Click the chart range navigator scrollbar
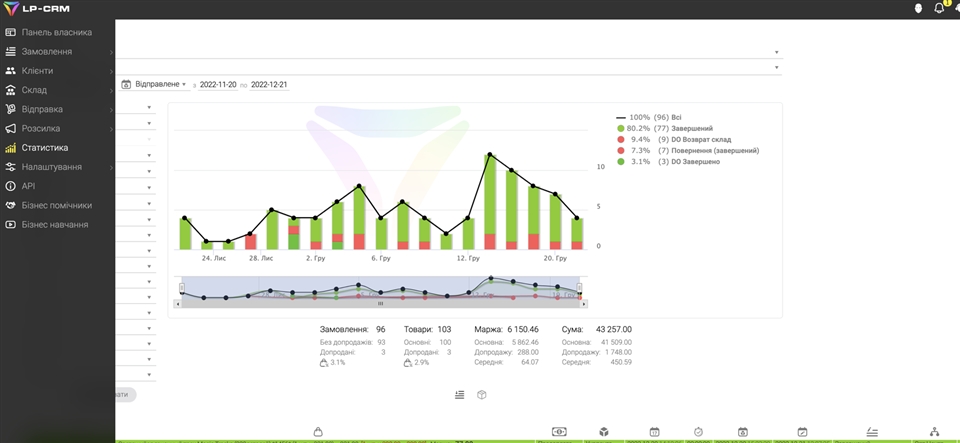 point(380,303)
